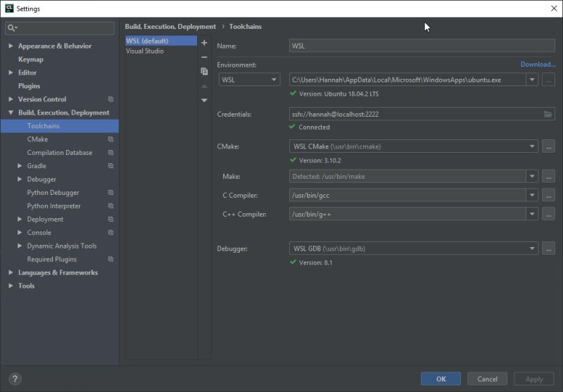Click project-level icon next to CMake
Image resolution: width=563 pixels, height=392 pixels.
(110, 139)
